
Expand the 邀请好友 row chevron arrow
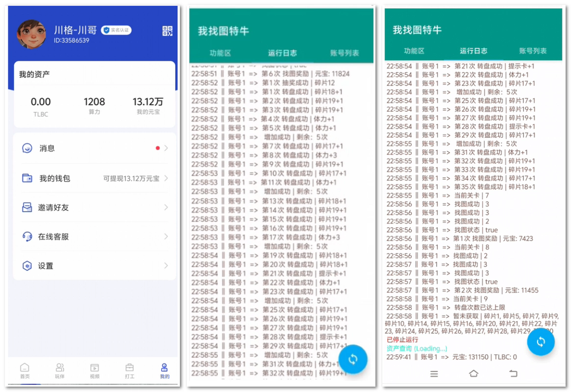166,208
